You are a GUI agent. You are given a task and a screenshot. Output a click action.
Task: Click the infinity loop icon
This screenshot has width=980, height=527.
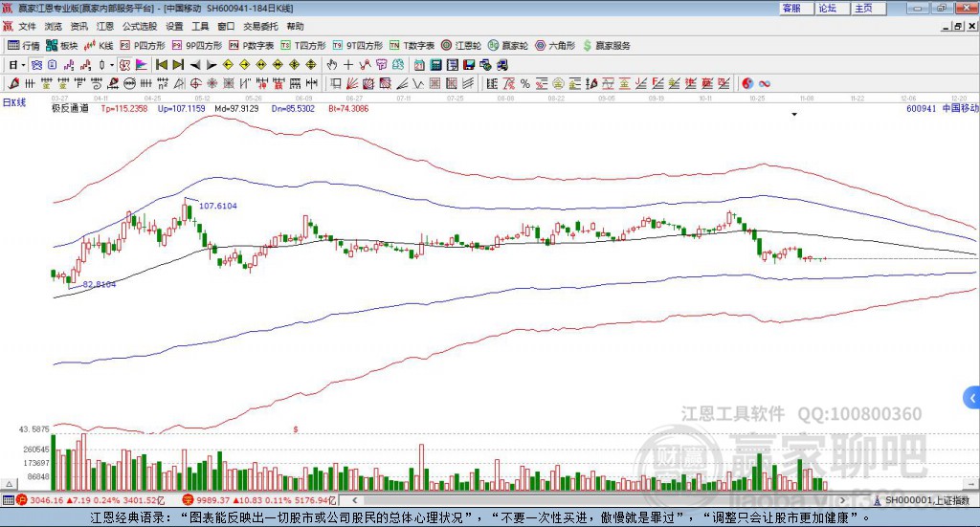tap(765, 83)
